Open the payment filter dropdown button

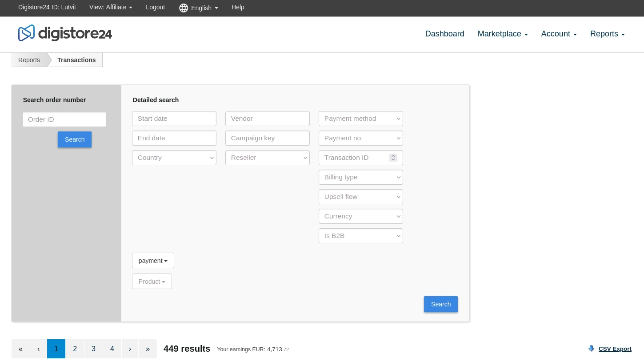(x=153, y=261)
